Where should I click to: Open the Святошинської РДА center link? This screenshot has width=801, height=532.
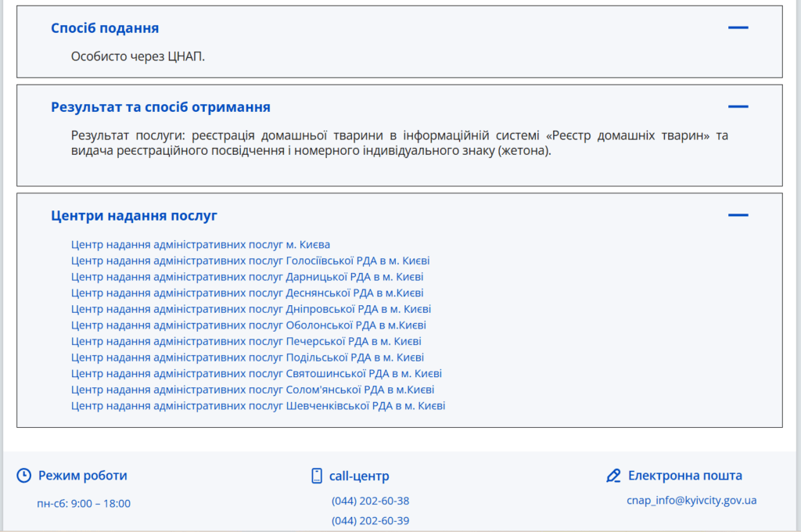click(x=257, y=374)
